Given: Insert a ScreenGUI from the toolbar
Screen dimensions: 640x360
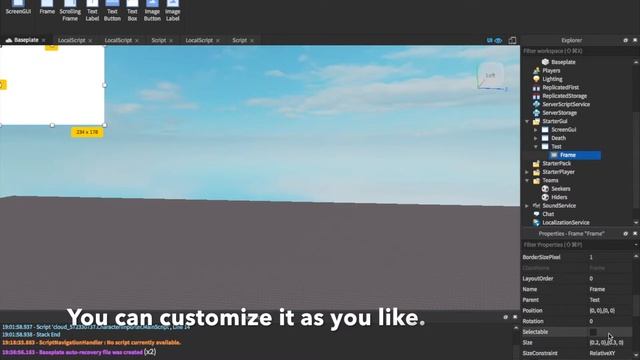Looking at the screenshot, I should point(18,7).
